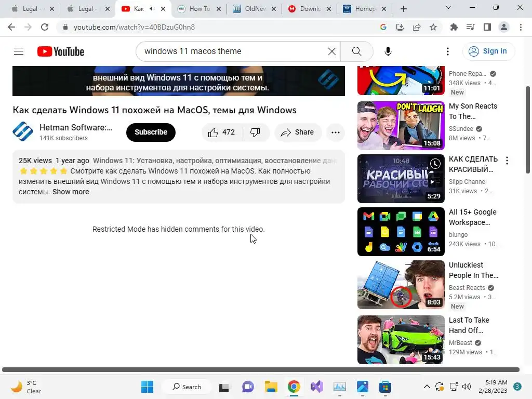Open YouTube settings three-dot menu
The height and width of the screenshot is (399, 532).
coord(447,51)
